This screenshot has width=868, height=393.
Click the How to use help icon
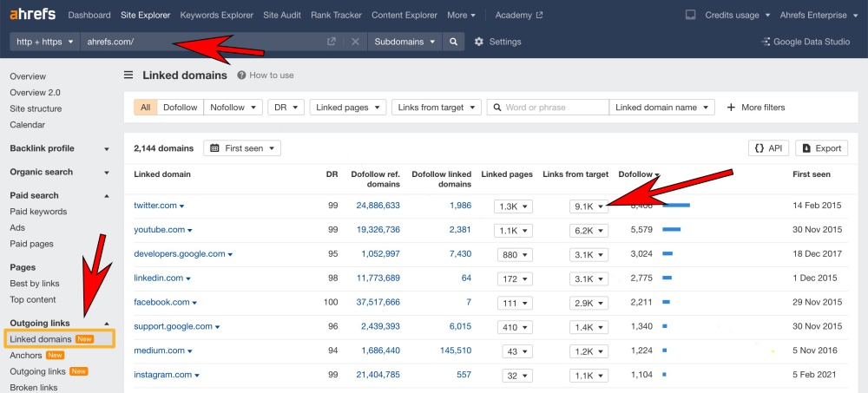(x=241, y=75)
